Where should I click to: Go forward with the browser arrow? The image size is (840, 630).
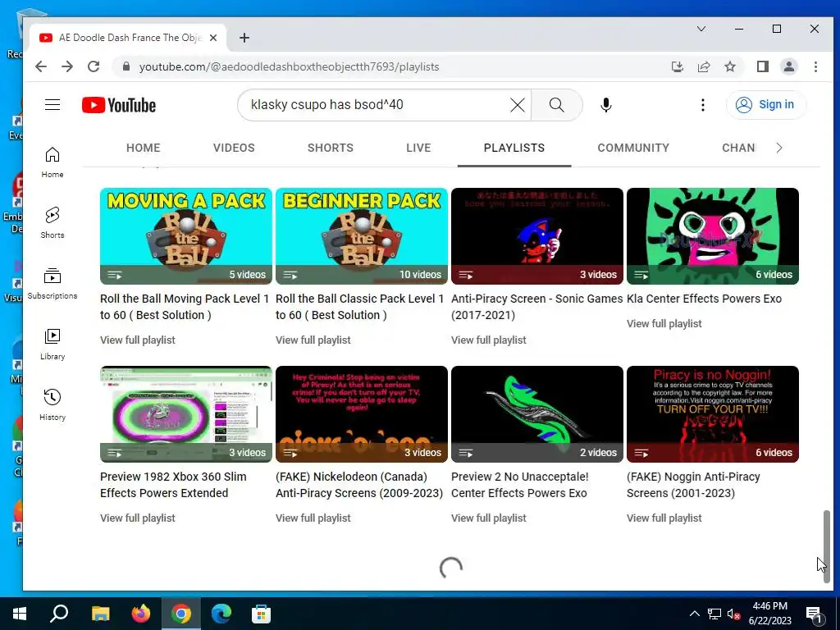point(67,66)
